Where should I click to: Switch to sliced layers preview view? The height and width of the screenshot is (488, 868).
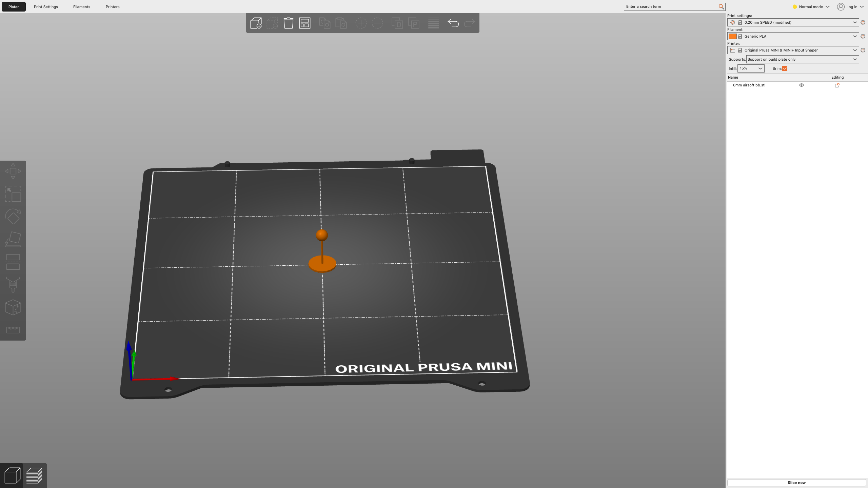34,475
